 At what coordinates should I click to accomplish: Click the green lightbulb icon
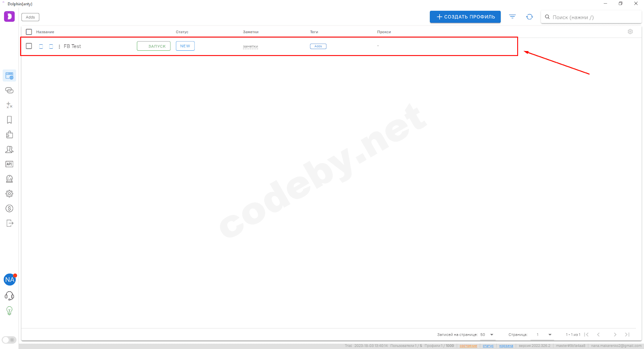(x=9, y=311)
